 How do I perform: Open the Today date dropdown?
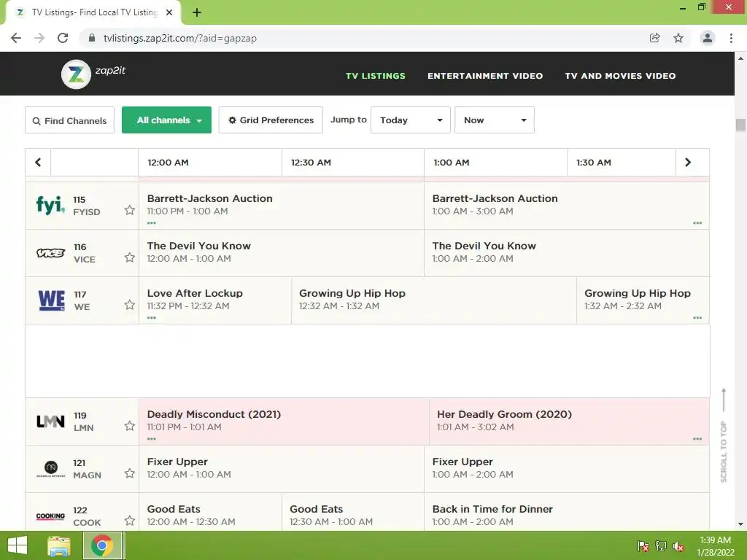coord(411,120)
